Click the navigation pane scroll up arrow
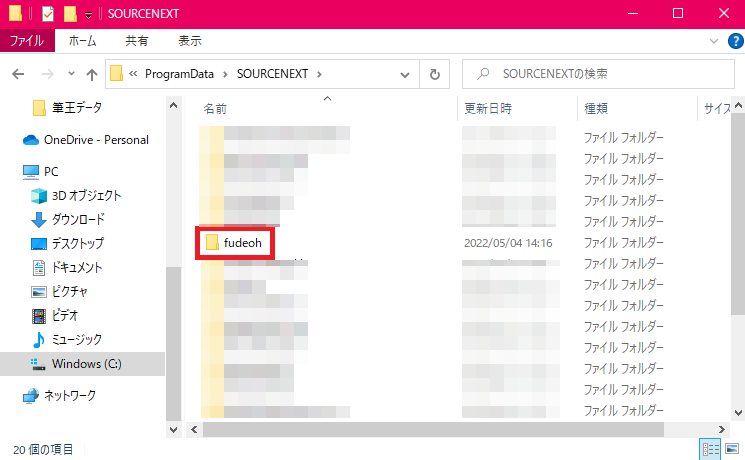Screen dimensions: 745x460 click(x=173, y=105)
